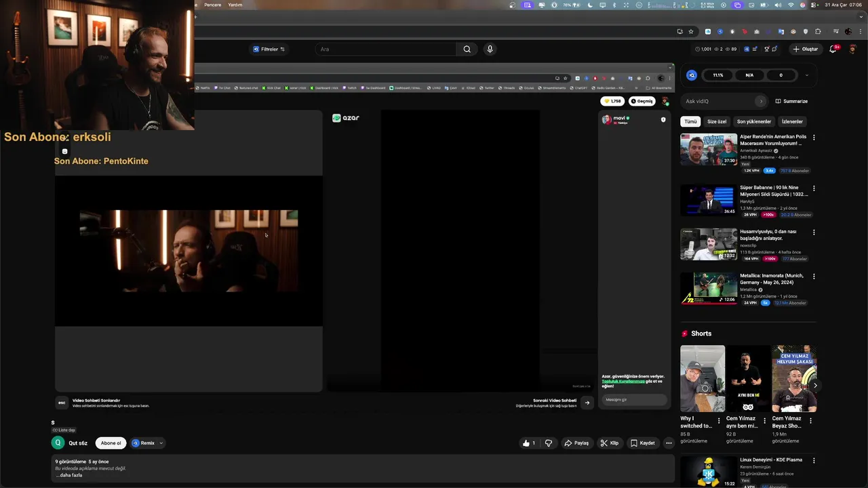868x488 pixels.
Task: Select the Son yüklenenler filter chip
Action: coord(754,121)
